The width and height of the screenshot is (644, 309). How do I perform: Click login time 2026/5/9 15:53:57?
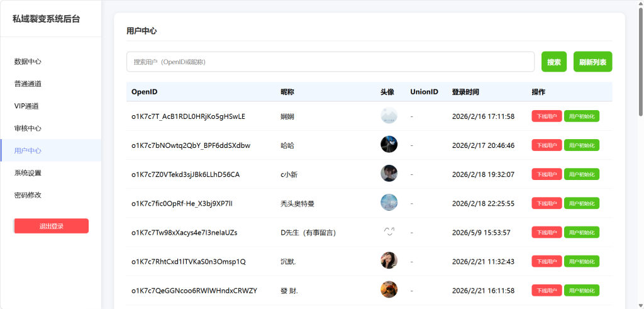pos(481,233)
